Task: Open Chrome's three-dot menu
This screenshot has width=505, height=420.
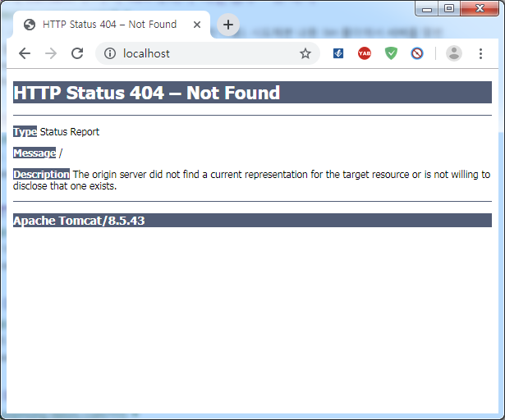Action: [x=480, y=54]
